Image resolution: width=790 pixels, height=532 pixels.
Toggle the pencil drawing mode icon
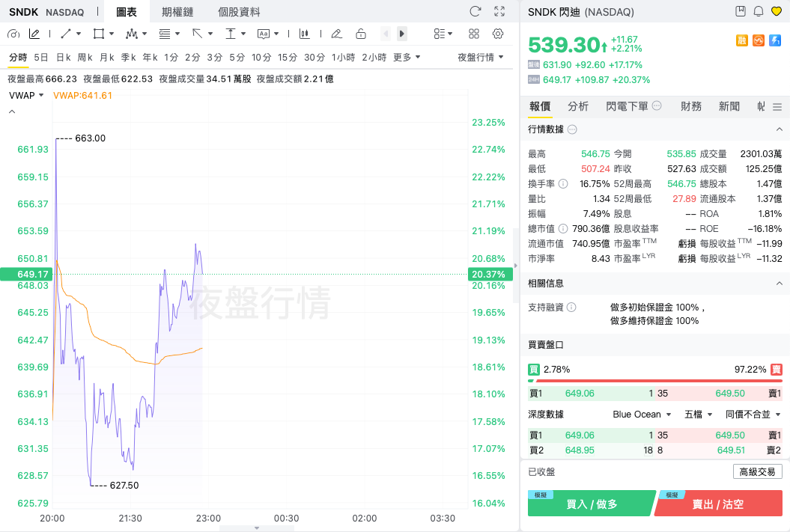click(x=34, y=34)
